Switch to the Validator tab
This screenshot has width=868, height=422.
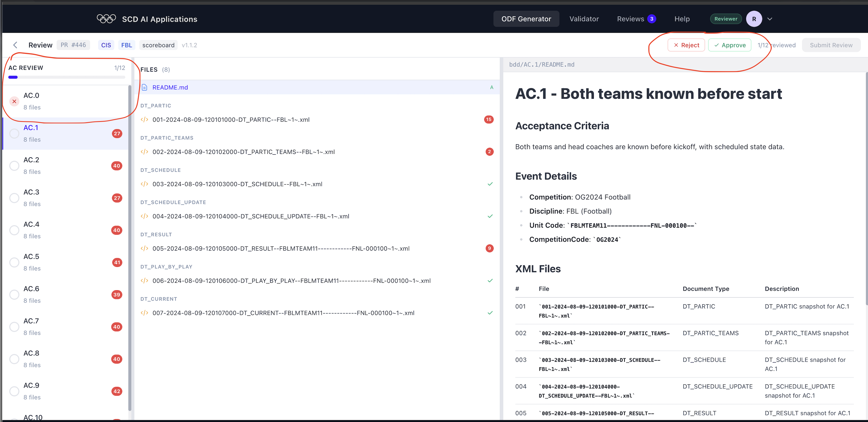pos(584,19)
